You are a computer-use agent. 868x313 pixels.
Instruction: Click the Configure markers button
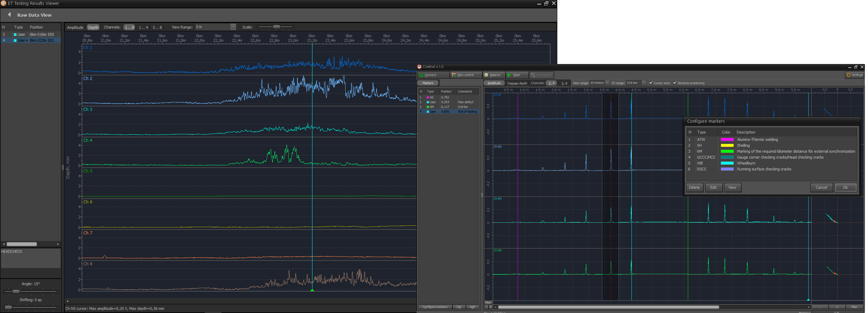click(x=435, y=307)
